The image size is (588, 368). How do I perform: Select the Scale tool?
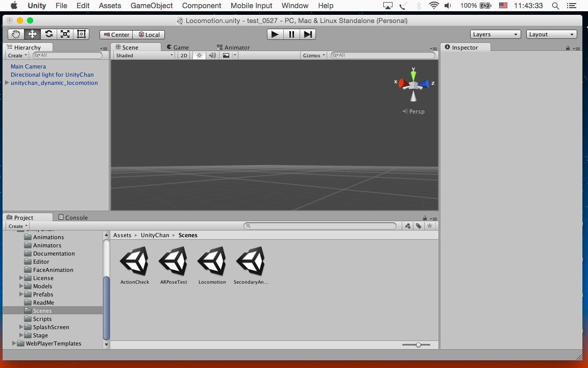(x=65, y=34)
